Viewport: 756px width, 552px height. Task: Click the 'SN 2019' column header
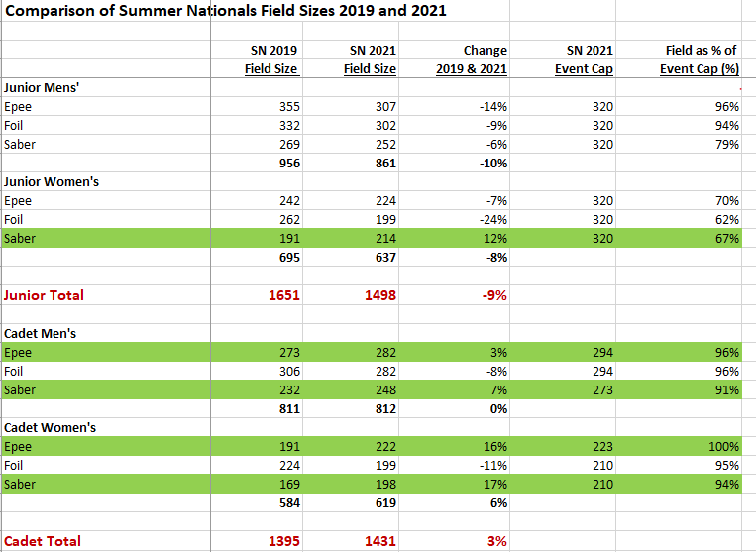pos(273,51)
